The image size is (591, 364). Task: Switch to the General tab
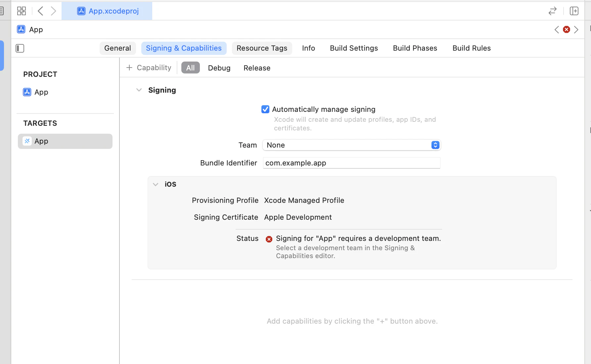click(x=117, y=48)
